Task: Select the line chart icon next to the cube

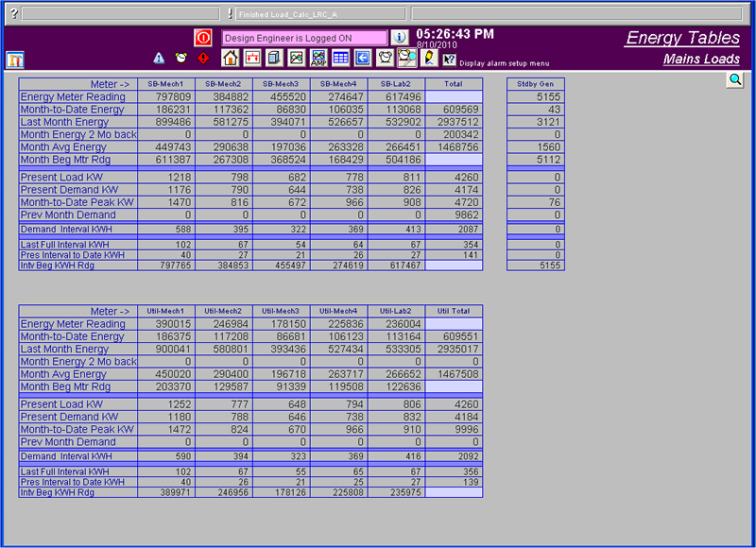Action: coord(296,58)
